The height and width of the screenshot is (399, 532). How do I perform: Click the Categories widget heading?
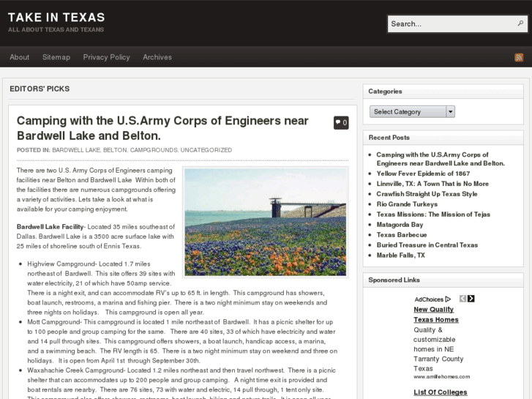pyautogui.click(x=385, y=92)
